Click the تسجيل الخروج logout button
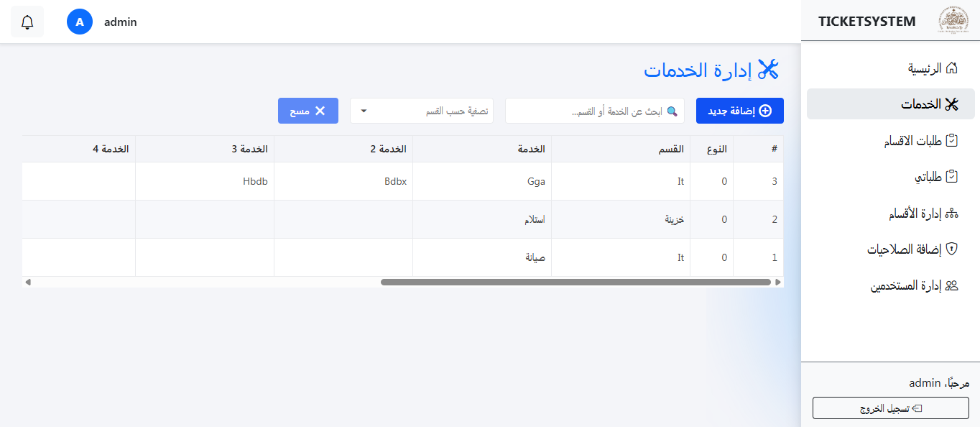The image size is (980, 427). [x=890, y=408]
